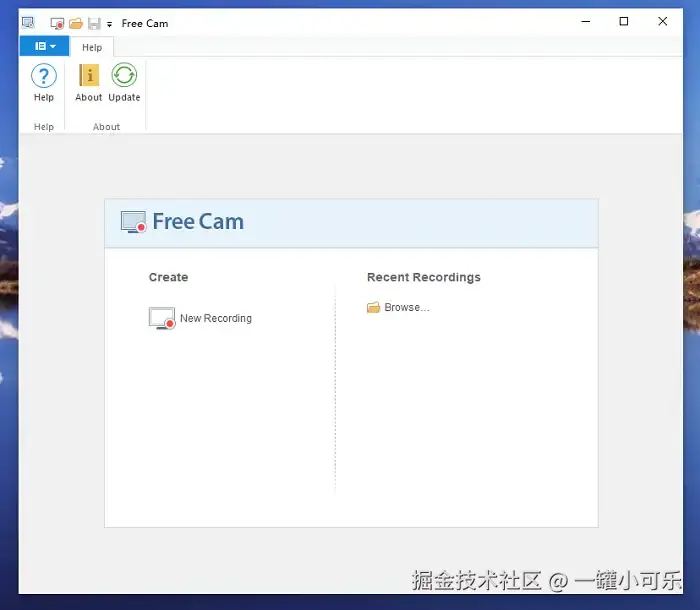Minimize the Free Cam window
This screenshot has width=700, height=610.
coord(586,21)
